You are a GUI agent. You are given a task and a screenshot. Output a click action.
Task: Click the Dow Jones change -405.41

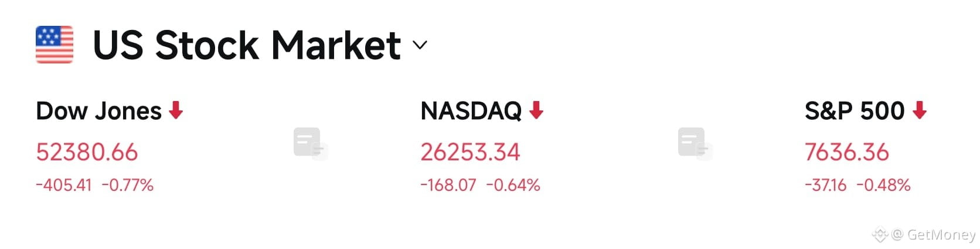pyautogui.click(x=64, y=186)
